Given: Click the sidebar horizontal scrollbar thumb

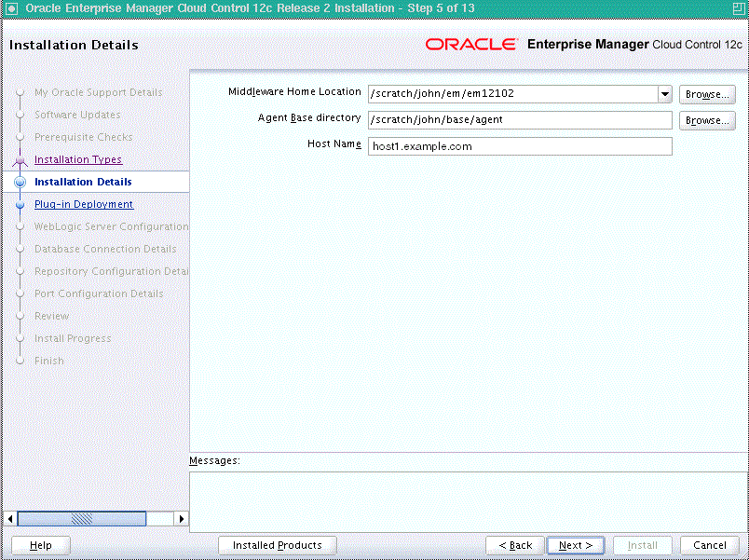Looking at the screenshot, I should pos(82,518).
